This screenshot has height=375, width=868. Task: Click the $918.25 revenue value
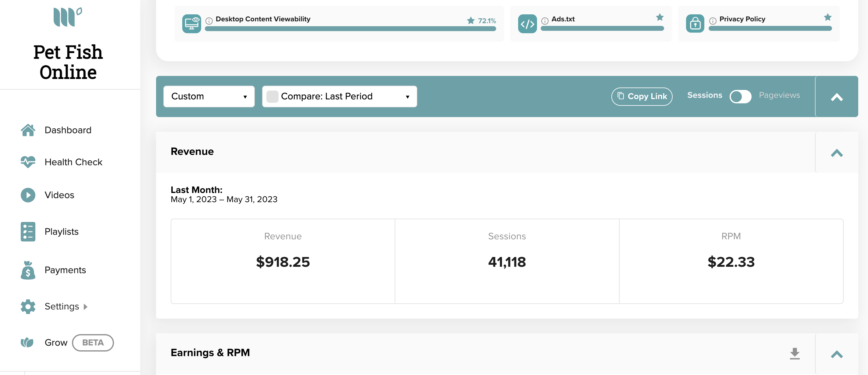(x=283, y=262)
